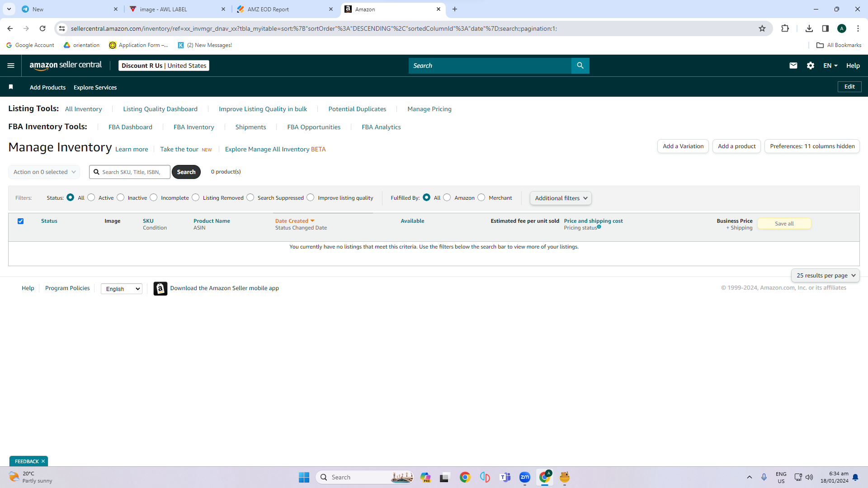Open the FBA Dashboard link
Image resolution: width=868 pixels, height=488 pixels.
pos(130,127)
